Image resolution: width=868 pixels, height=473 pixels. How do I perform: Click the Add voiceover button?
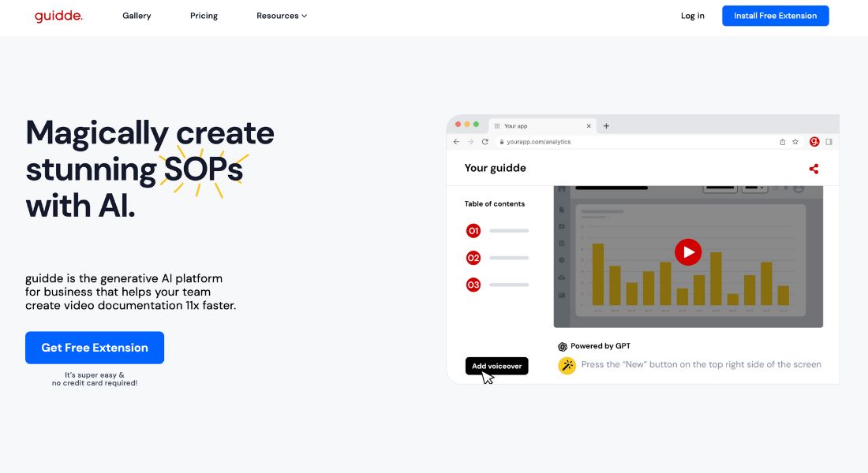point(496,366)
